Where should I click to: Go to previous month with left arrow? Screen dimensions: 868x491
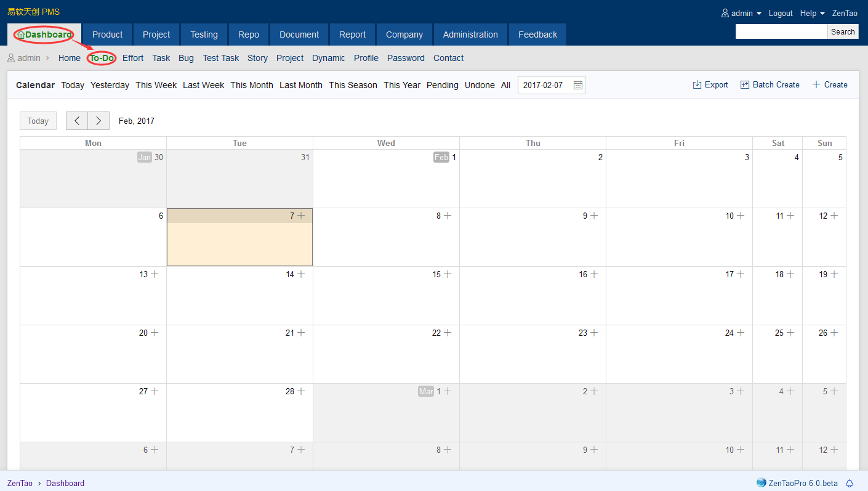[x=77, y=121]
